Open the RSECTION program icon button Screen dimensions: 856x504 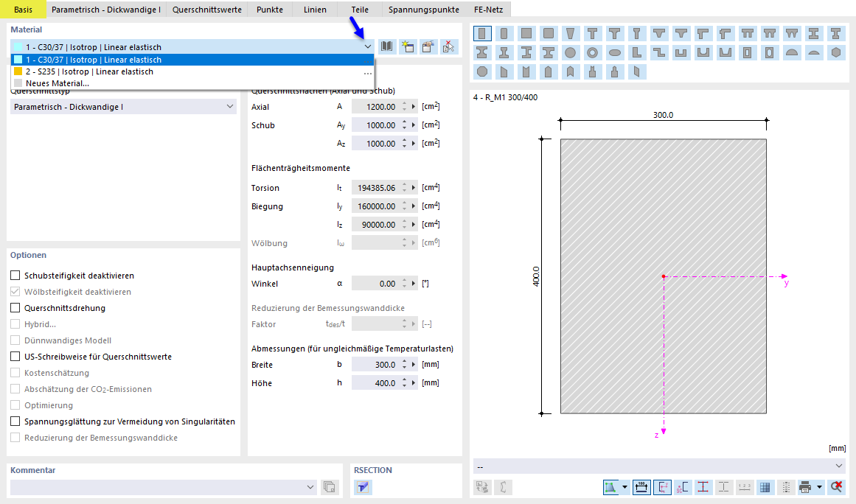[363, 486]
